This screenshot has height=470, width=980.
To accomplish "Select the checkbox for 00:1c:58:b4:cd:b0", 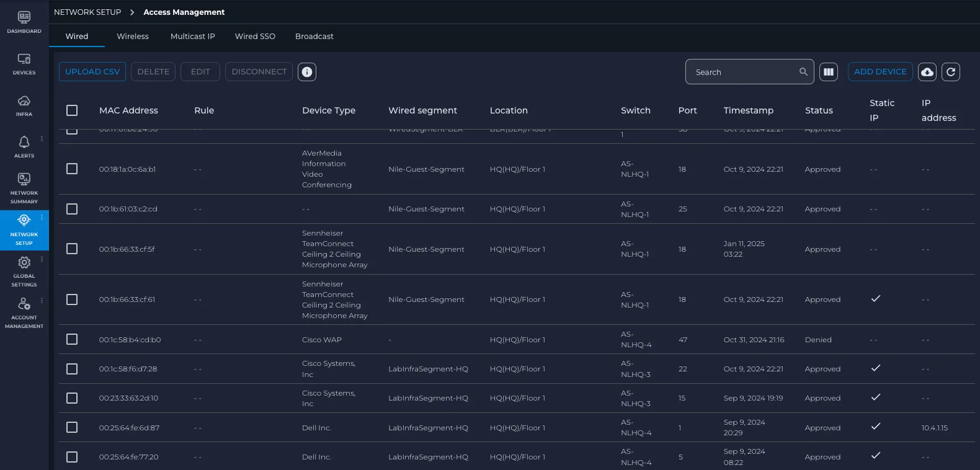I will coord(72,339).
